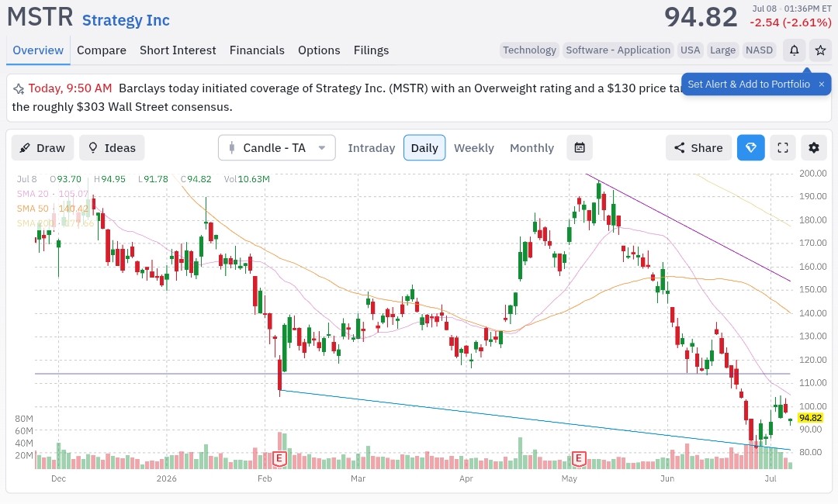Image resolution: width=838 pixels, height=504 pixels.
Task: Click the Technology sector tag
Action: tap(530, 50)
